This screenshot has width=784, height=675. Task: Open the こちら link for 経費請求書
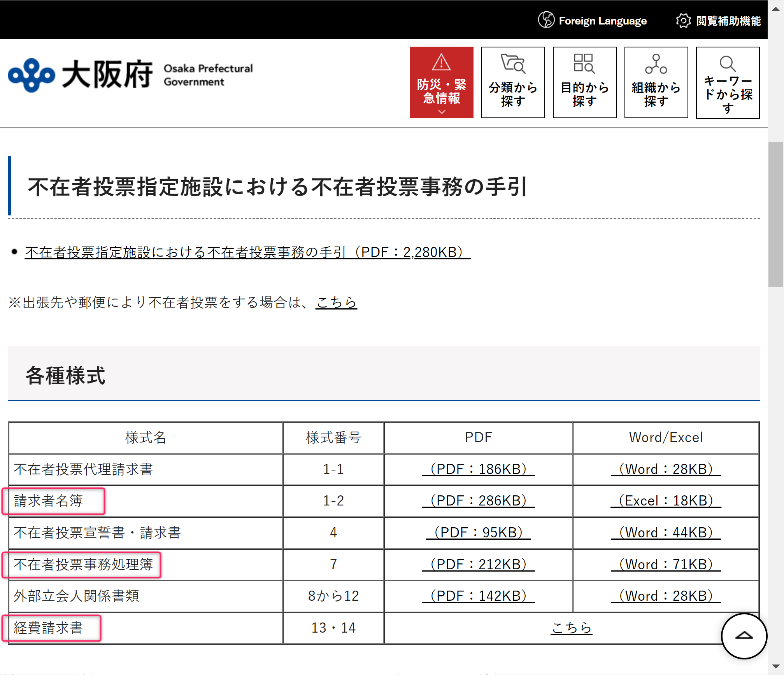(x=571, y=628)
